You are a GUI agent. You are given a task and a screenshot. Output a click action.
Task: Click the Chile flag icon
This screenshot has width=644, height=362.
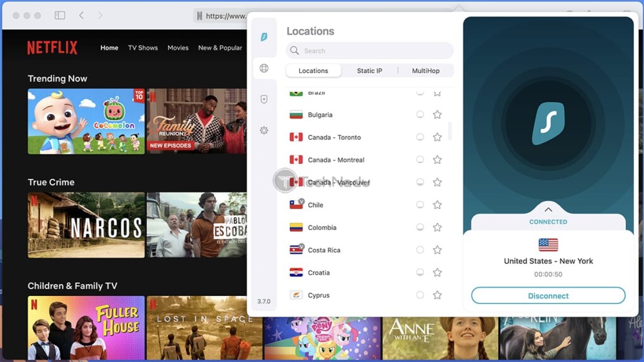pos(296,205)
